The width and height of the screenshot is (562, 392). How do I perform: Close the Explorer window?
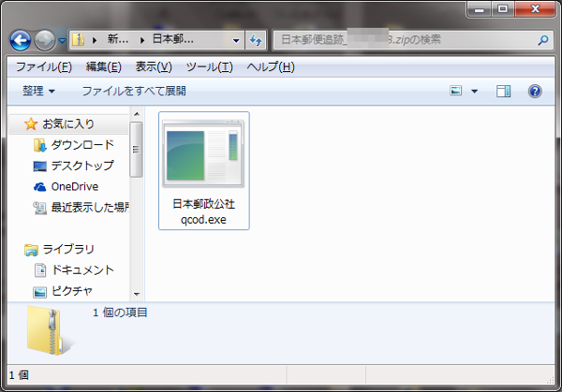click(x=536, y=9)
